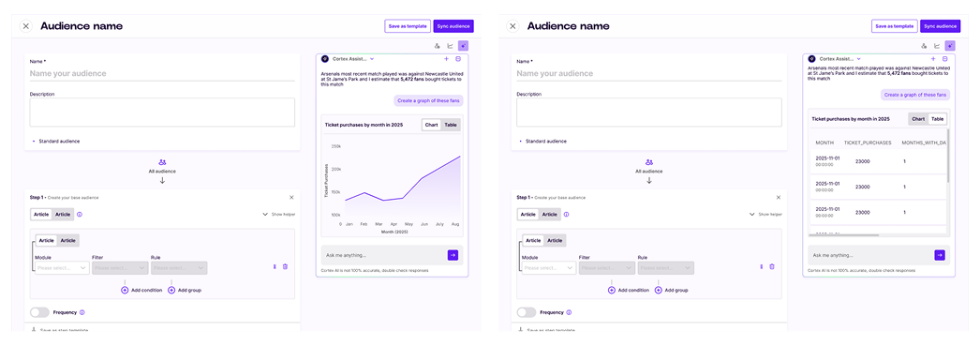Viewport: 980px width, 346px height.
Task: Toggle the highlighted AI sparkle icon in chart-view screen
Action: (463, 46)
